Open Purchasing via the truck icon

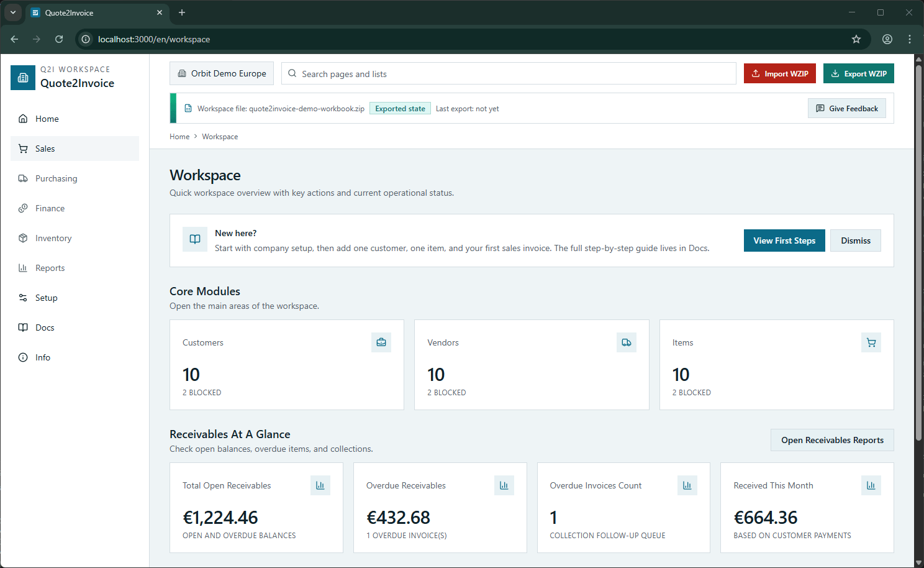click(x=23, y=178)
